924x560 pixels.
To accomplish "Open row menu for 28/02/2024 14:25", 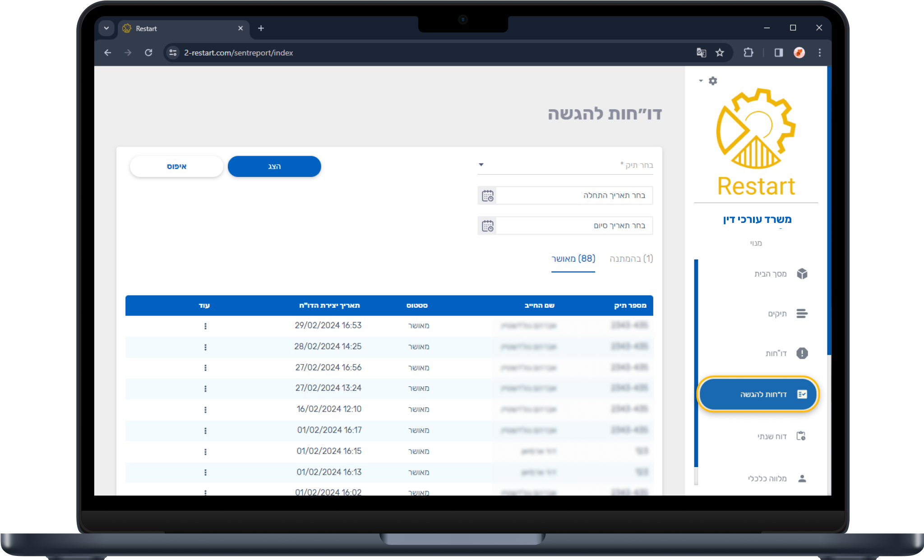I will point(205,347).
